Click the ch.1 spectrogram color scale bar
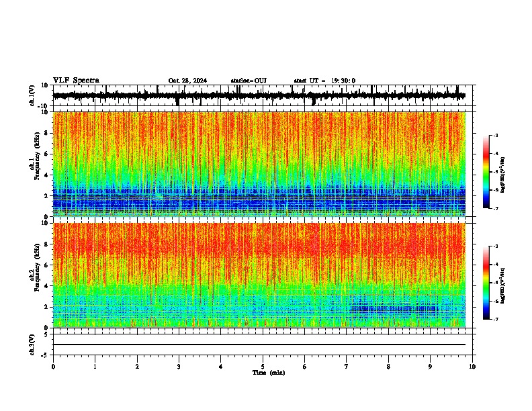The width and height of the screenshot is (532, 411). click(486, 172)
